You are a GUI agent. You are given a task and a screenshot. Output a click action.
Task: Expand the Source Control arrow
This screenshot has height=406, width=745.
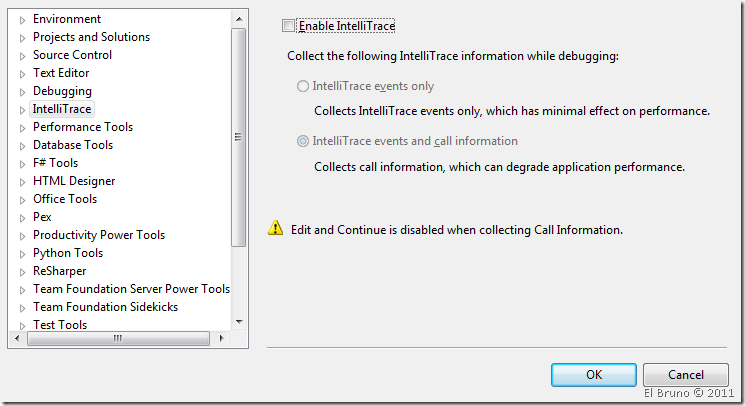(23, 55)
